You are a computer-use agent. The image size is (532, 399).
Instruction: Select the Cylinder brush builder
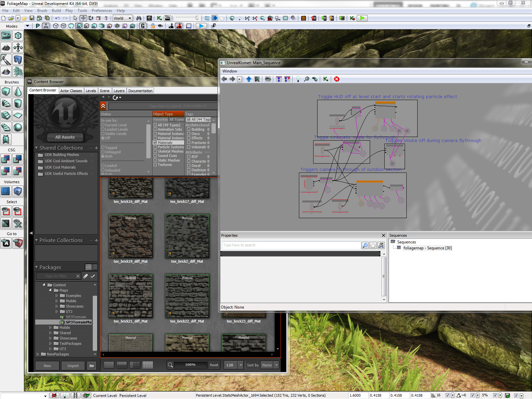(18, 103)
